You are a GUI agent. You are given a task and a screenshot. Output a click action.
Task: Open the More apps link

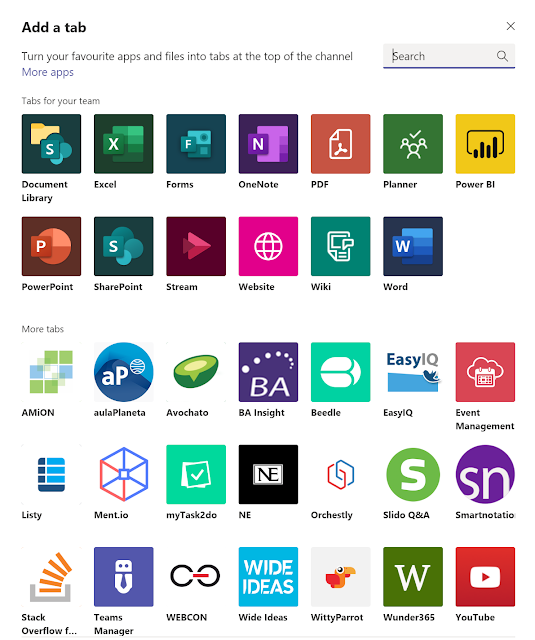47,72
